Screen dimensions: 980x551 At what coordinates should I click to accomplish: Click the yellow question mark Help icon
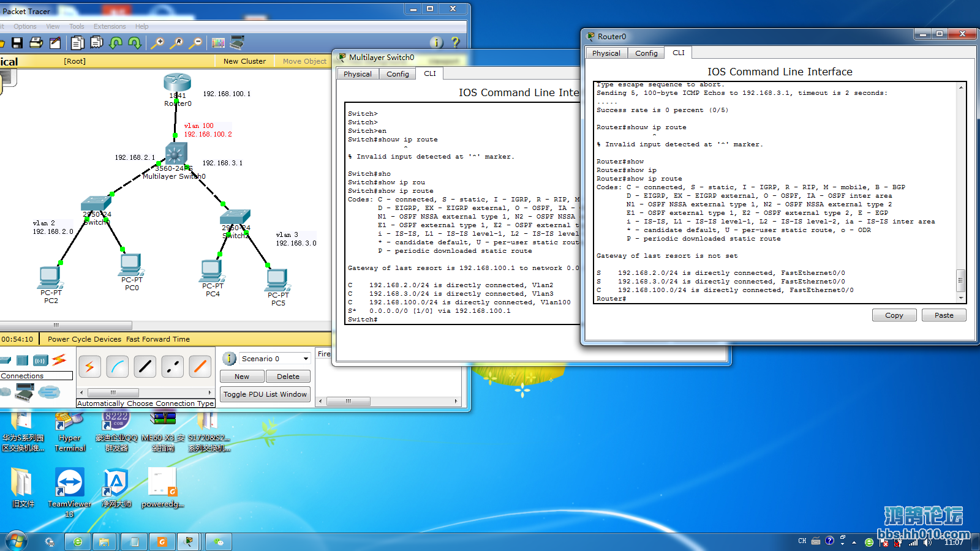coord(455,42)
